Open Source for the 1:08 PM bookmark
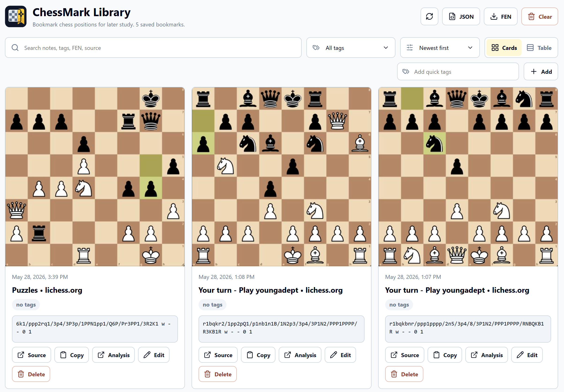Screen dimensions: 564x392 point(218,355)
